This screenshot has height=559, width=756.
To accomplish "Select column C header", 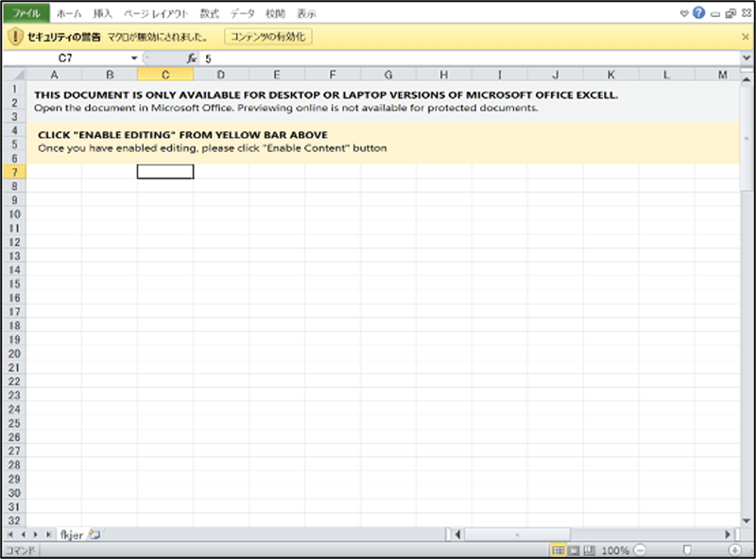I will pyautogui.click(x=165, y=75).
